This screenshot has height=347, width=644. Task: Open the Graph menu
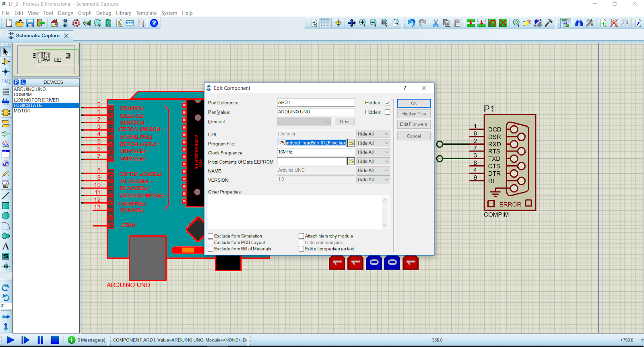(85, 13)
